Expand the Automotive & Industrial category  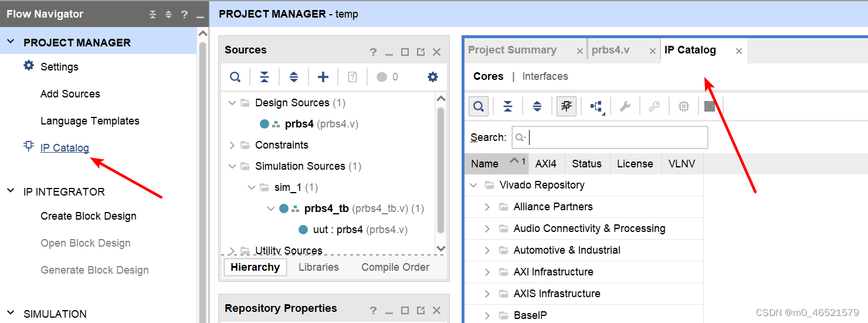(x=487, y=250)
